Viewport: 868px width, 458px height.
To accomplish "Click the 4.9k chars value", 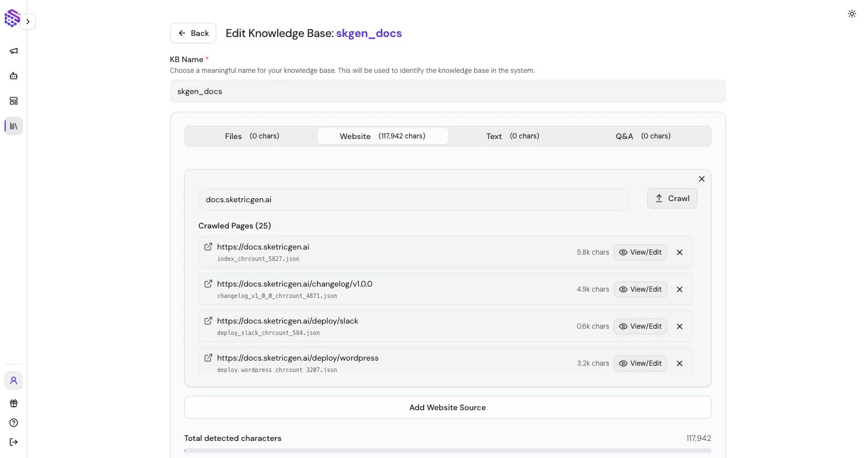I will (593, 289).
